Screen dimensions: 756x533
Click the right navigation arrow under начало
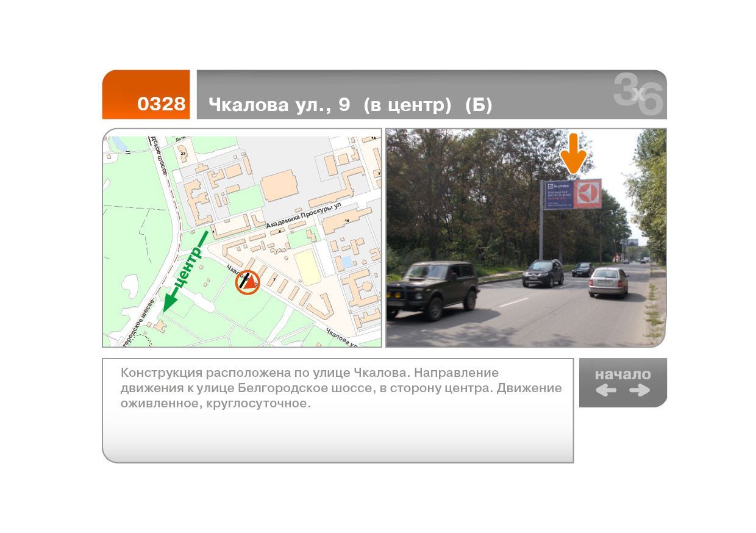640,391
